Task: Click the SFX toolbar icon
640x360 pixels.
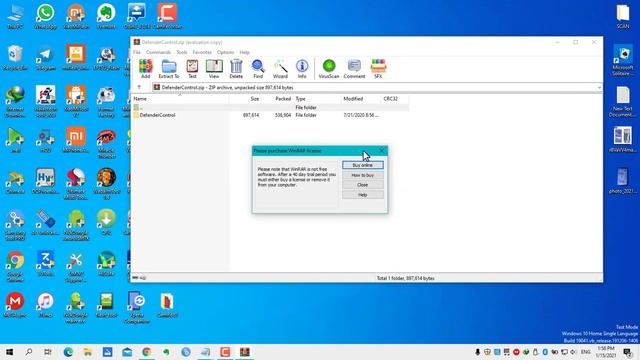Action: pos(378,69)
